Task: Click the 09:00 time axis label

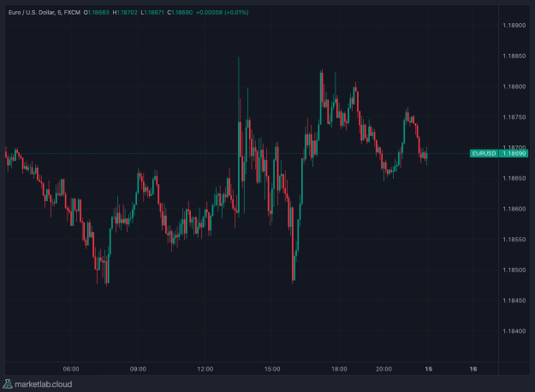Action: 138,369
